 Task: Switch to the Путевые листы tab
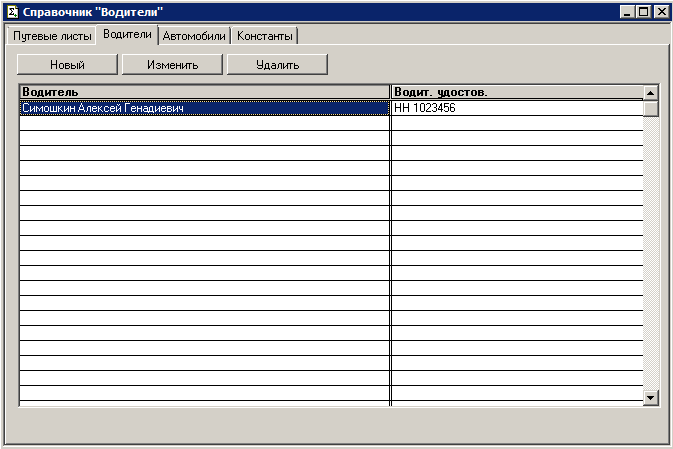[52, 36]
